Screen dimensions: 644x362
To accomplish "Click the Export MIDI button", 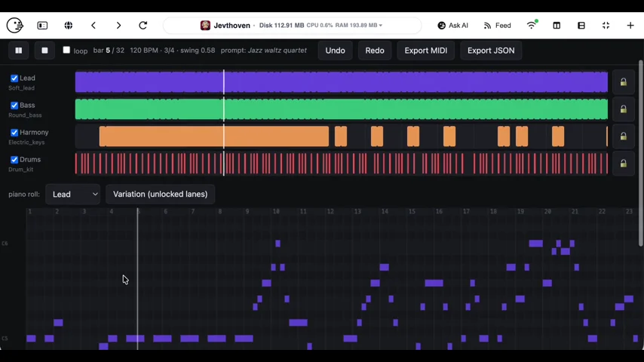I will (425, 51).
